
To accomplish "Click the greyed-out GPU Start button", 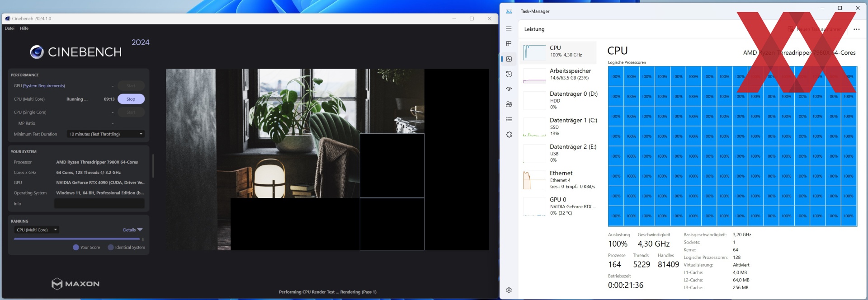I will (x=131, y=85).
